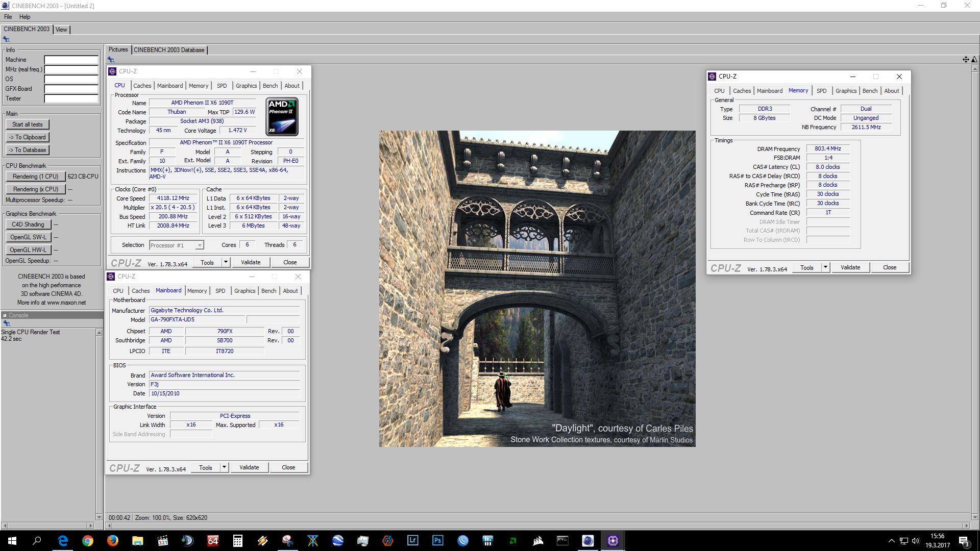
Task: Click the pin icon below CINEBENCH 2003 tab
Action: 6,39
